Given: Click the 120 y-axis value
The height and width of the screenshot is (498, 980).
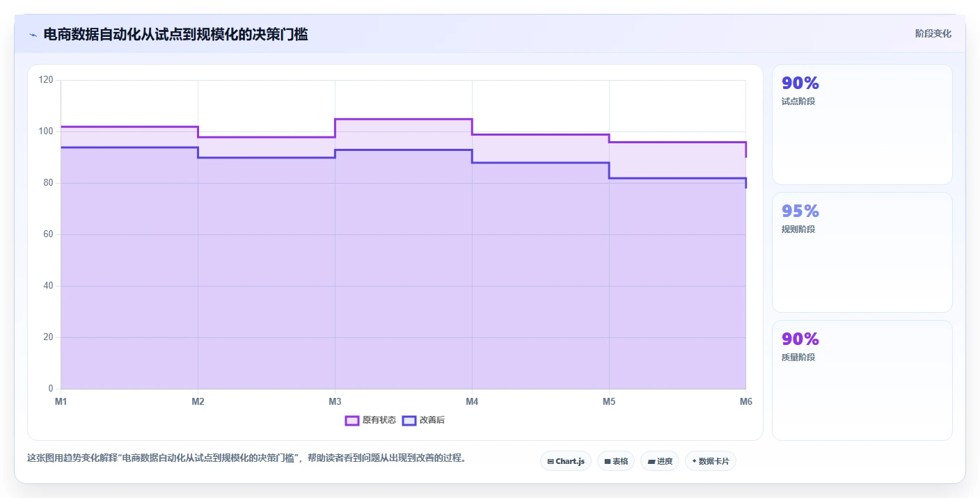Looking at the screenshot, I should [x=46, y=80].
